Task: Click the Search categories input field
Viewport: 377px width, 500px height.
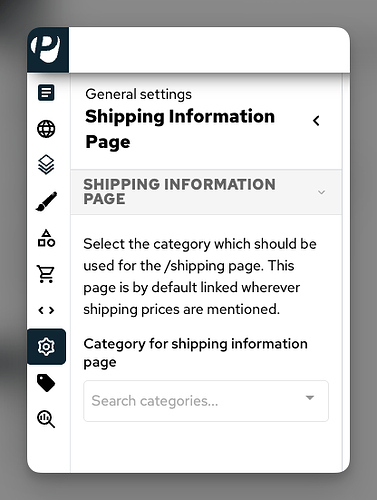Action: pos(206,401)
